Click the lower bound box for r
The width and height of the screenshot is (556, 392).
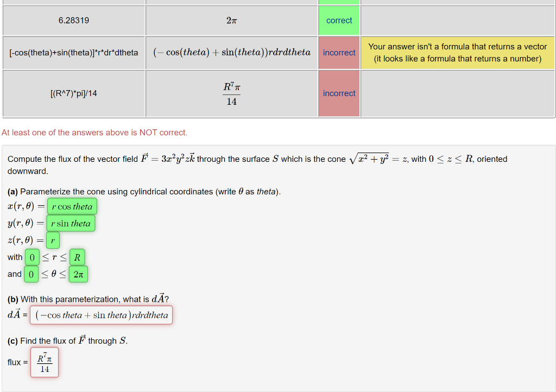31,257
